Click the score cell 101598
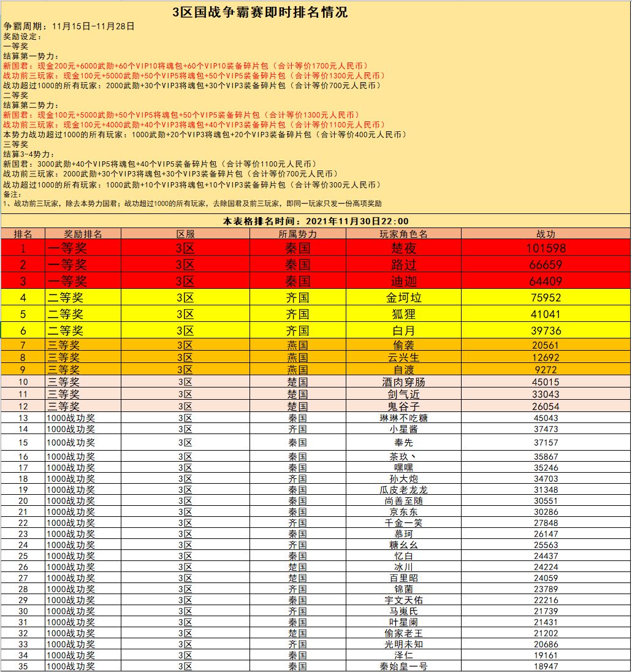 pyautogui.click(x=546, y=248)
